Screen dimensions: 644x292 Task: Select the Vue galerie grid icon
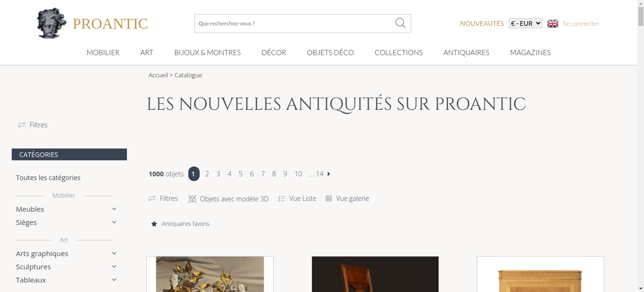[328, 198]
